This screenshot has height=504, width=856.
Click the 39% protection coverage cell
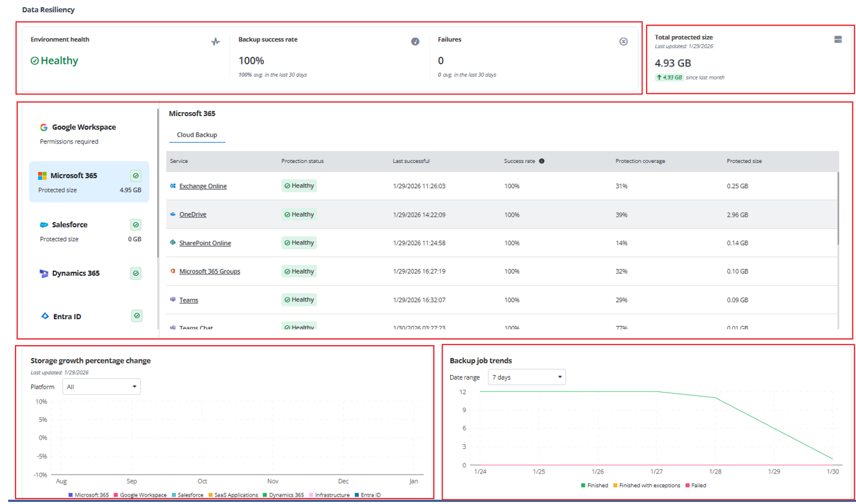621,215
